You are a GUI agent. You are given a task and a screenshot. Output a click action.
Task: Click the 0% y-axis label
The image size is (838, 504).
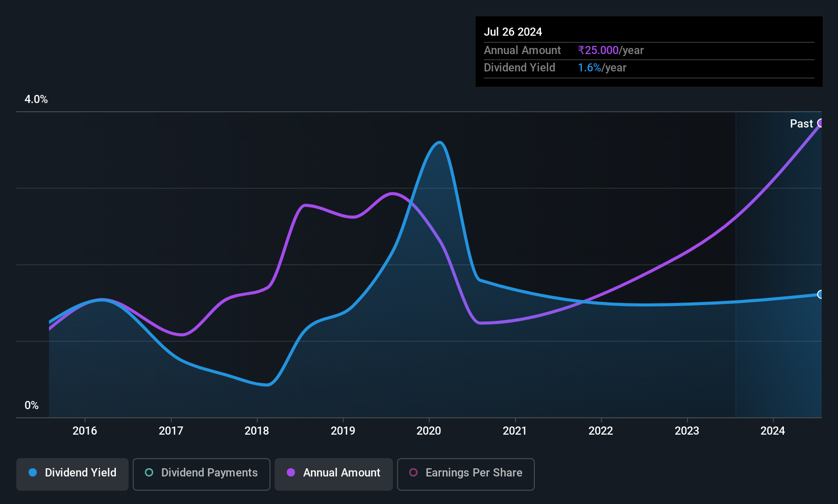click(32, 406)
